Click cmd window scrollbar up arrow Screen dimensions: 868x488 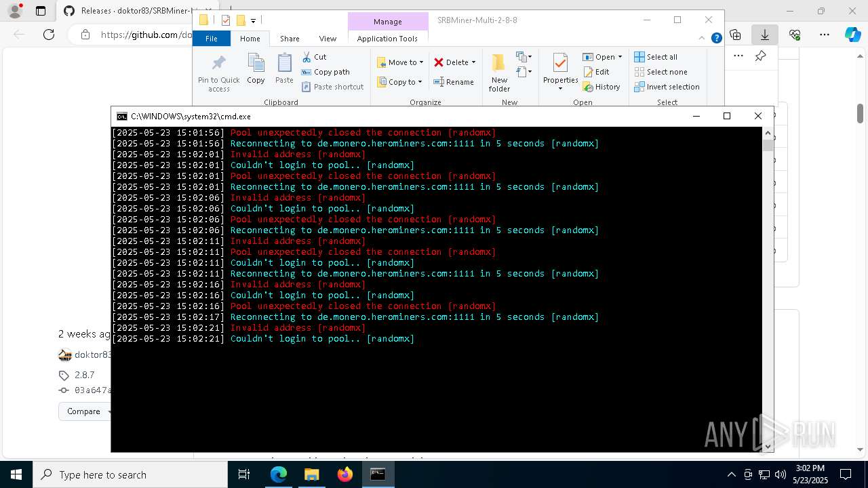click(768, 132)
